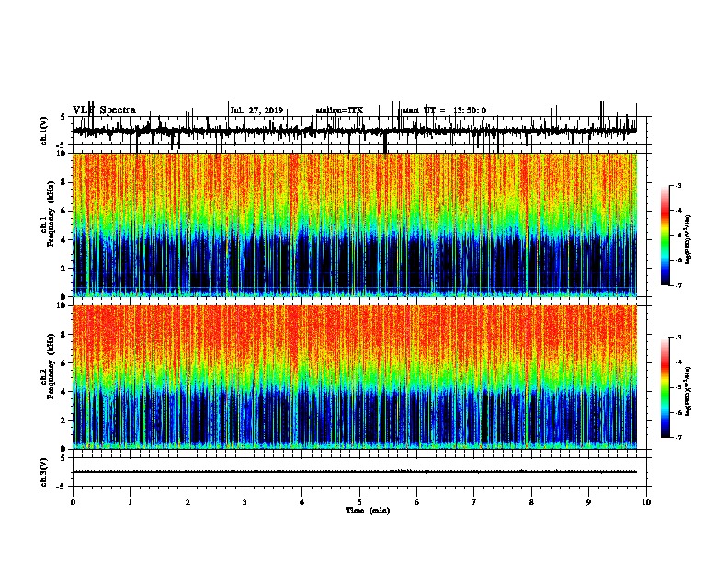The width and height of the screenshot is (728, 563).
Task: Click the ch.2 color bar log(PSD) label
Action: [688, 391]
